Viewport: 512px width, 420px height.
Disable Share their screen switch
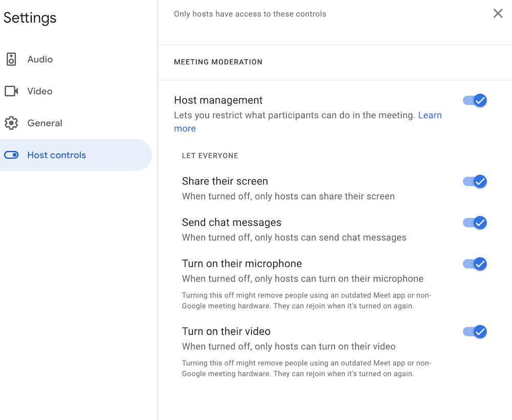pos(475,181)
